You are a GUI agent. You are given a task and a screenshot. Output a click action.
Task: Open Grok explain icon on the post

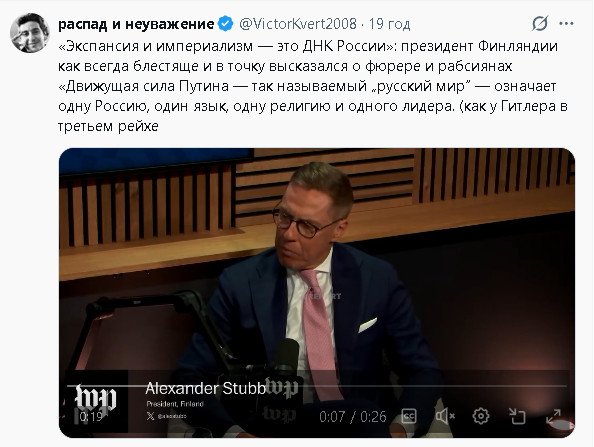tap(539, 24)
